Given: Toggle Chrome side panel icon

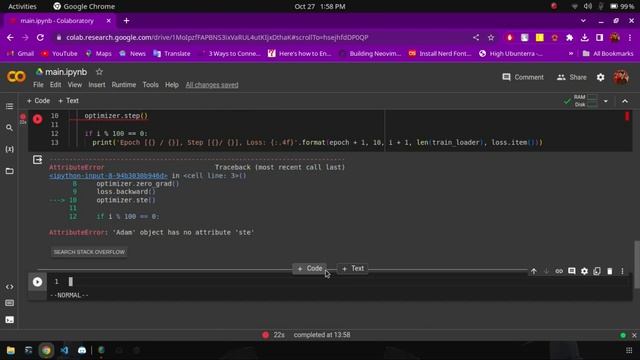Looking at the screenshot, I should coord(599,38).
